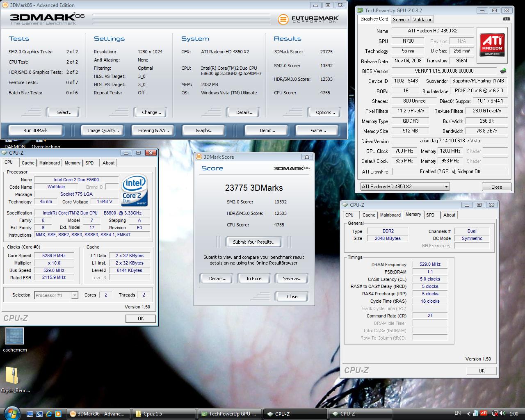Click OK in right CPU-Z Memory window
Screen dimensions: 525x420
tap(482, 371)
